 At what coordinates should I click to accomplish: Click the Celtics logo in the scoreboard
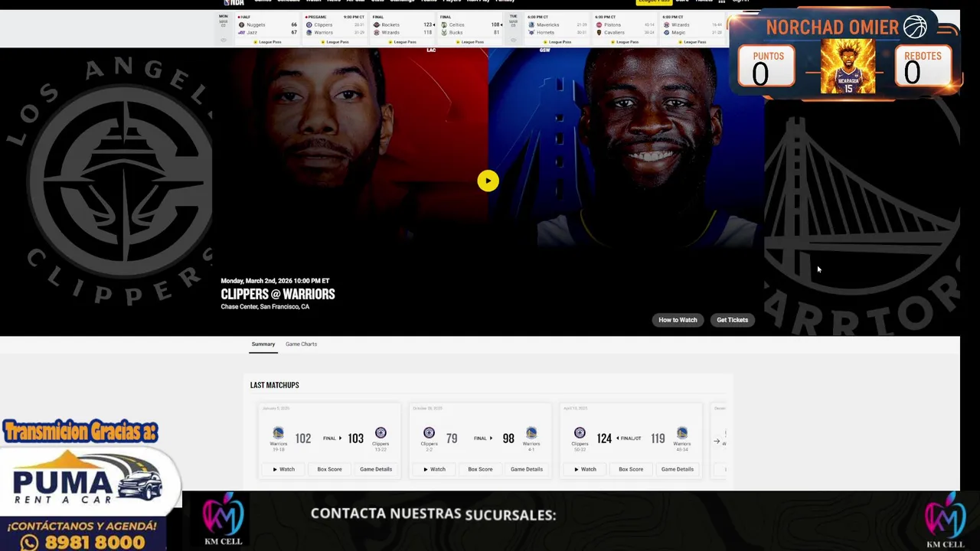click(444, 25)
